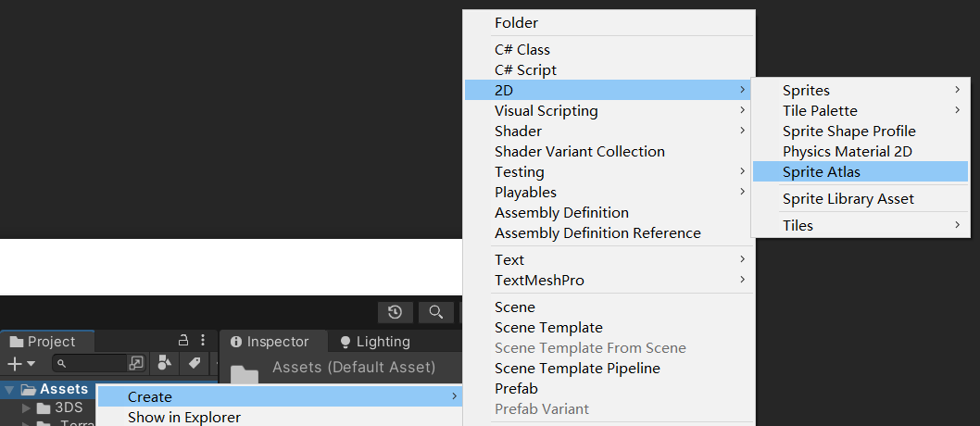Open the Tile Palette submenu

[819, 111]
